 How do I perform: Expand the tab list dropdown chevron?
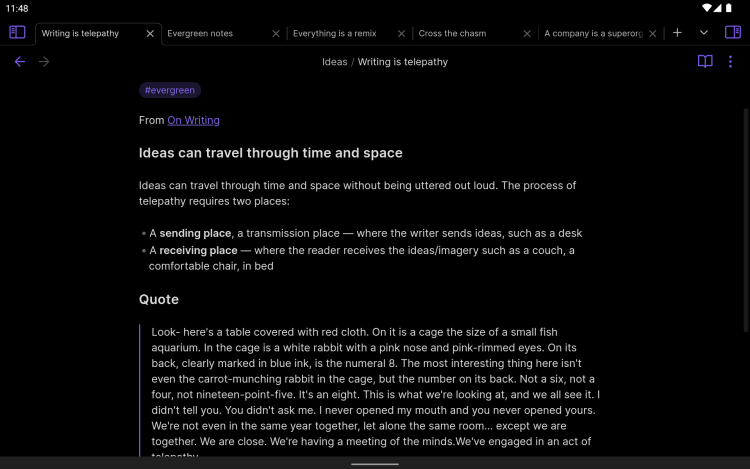click(704, 33)
